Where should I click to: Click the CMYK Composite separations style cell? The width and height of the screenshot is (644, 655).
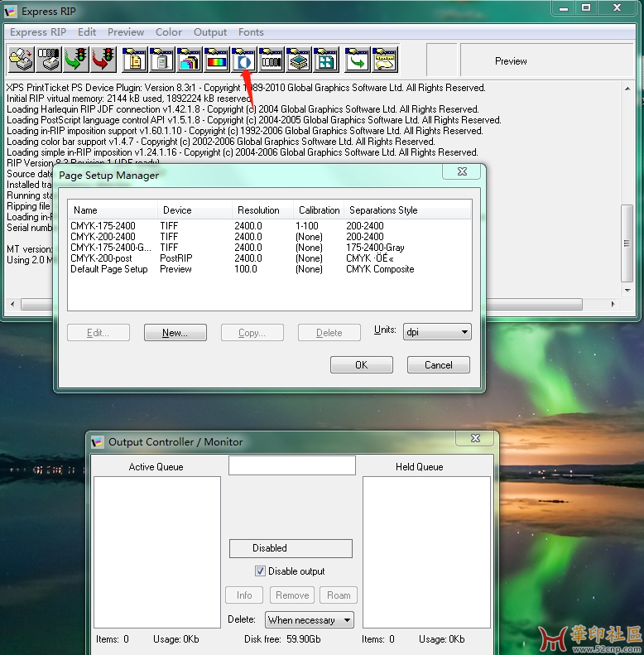(x=380, y=269)
